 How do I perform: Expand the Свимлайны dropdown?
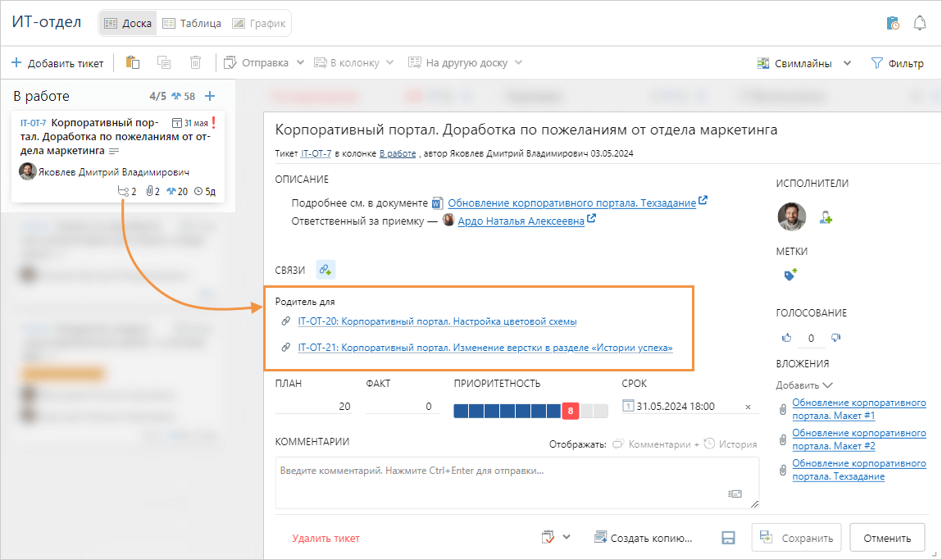847,63
